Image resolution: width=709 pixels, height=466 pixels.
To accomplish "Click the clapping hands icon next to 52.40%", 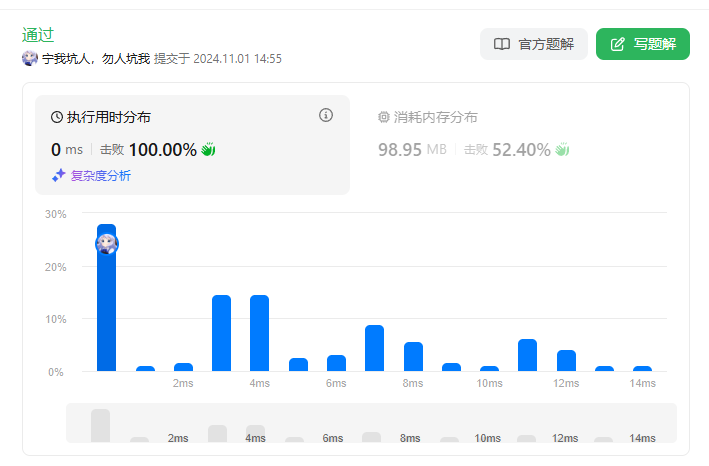I will (562, 150).
